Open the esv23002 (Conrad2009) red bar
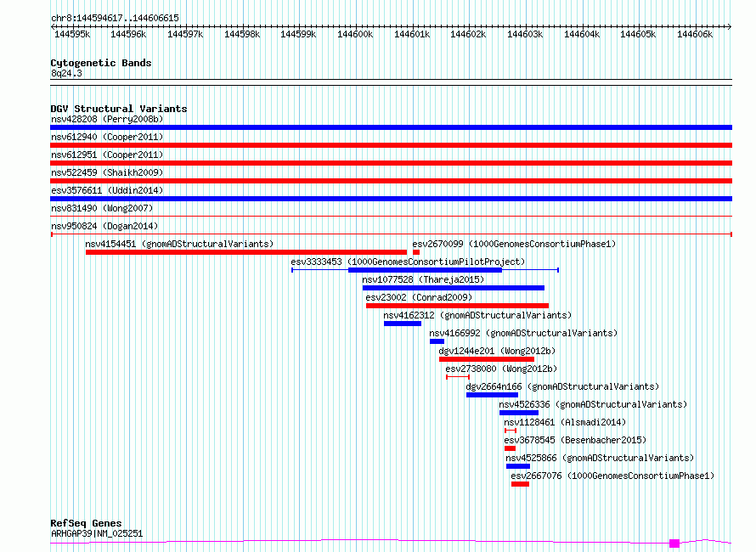Screen dimensions: 756x552 [x=458, y=306]
